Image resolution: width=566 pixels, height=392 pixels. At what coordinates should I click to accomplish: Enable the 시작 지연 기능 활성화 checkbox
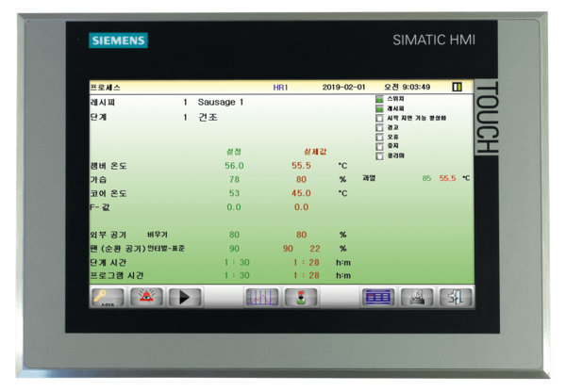379,118
